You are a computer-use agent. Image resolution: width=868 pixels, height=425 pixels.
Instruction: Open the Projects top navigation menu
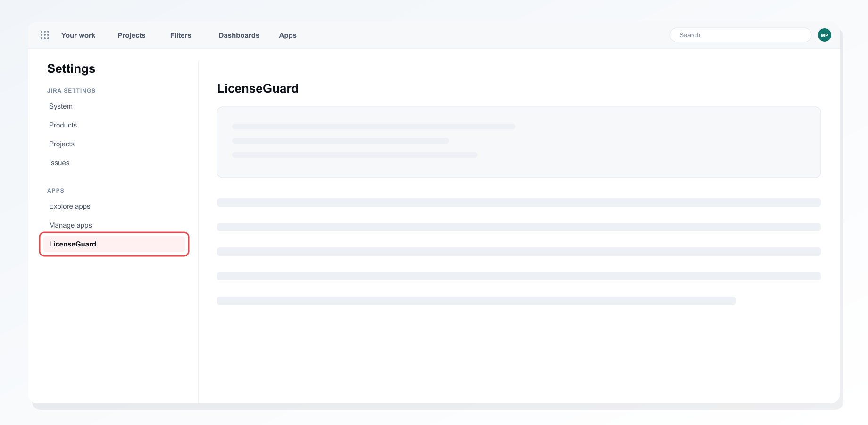coord(132,35)
